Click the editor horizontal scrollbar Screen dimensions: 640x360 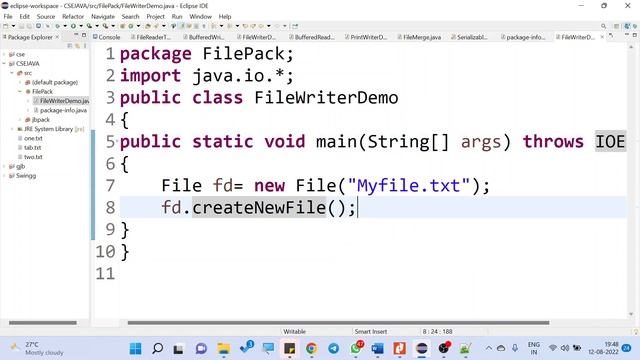[x=338, y=322]
